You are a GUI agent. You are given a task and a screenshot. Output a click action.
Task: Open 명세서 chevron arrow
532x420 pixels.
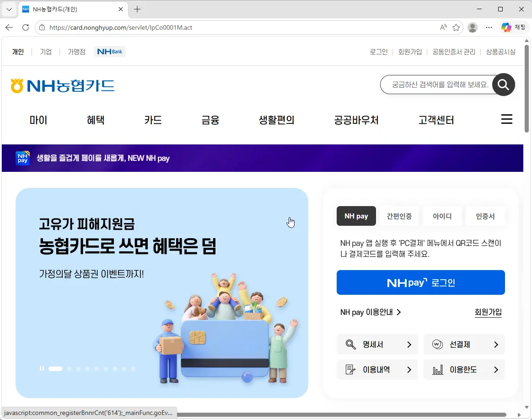coord(409,345)
